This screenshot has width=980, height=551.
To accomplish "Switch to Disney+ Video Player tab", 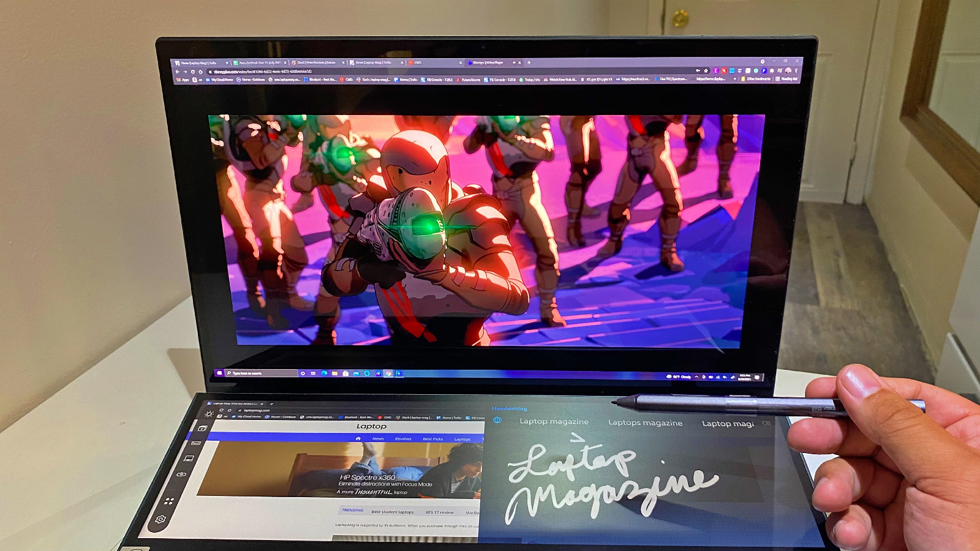I will tap(493, 62).
